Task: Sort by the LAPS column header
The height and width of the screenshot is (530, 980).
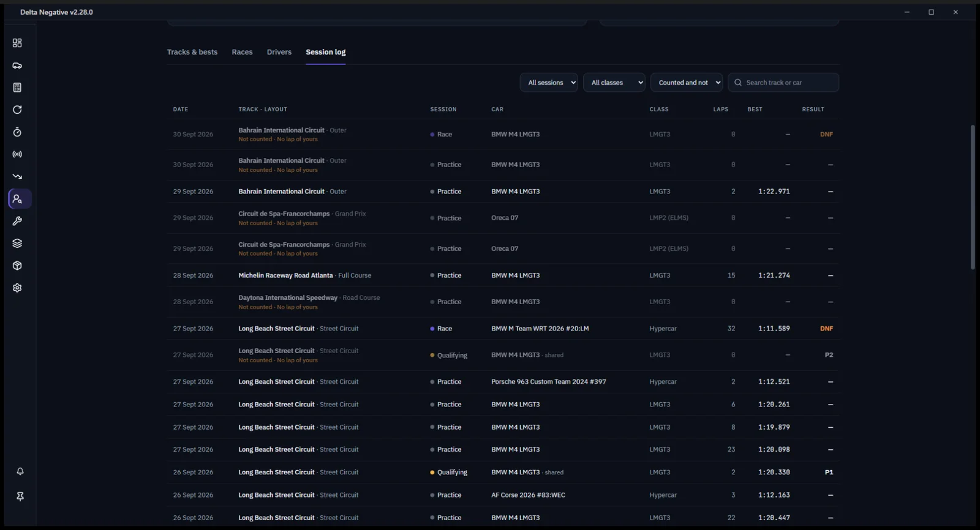Action: pos(721,110)
